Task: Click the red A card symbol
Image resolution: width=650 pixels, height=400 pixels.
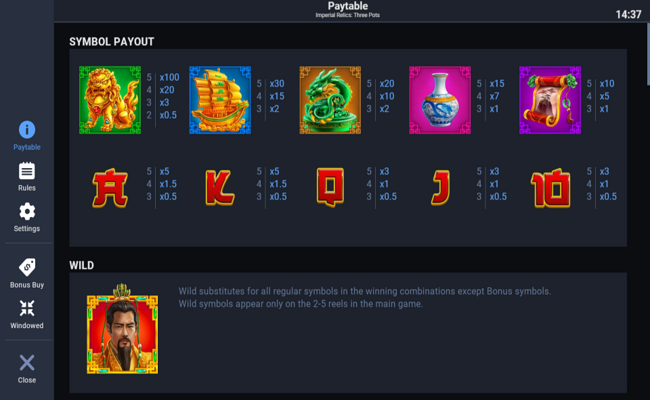Action: coord(110,188)
